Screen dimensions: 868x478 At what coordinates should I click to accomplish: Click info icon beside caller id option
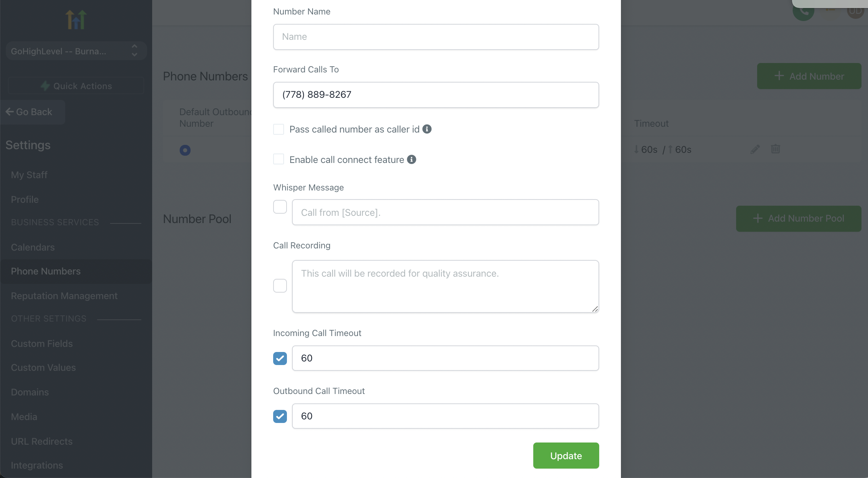(427, 129)
